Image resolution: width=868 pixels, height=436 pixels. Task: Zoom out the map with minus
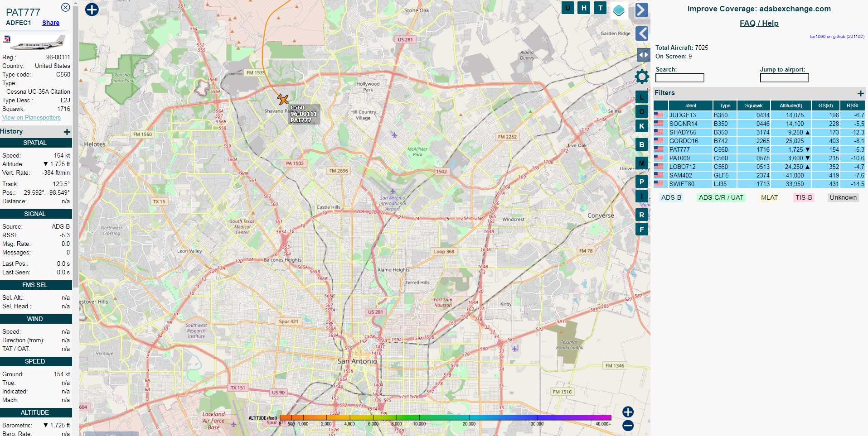point(628,426)
